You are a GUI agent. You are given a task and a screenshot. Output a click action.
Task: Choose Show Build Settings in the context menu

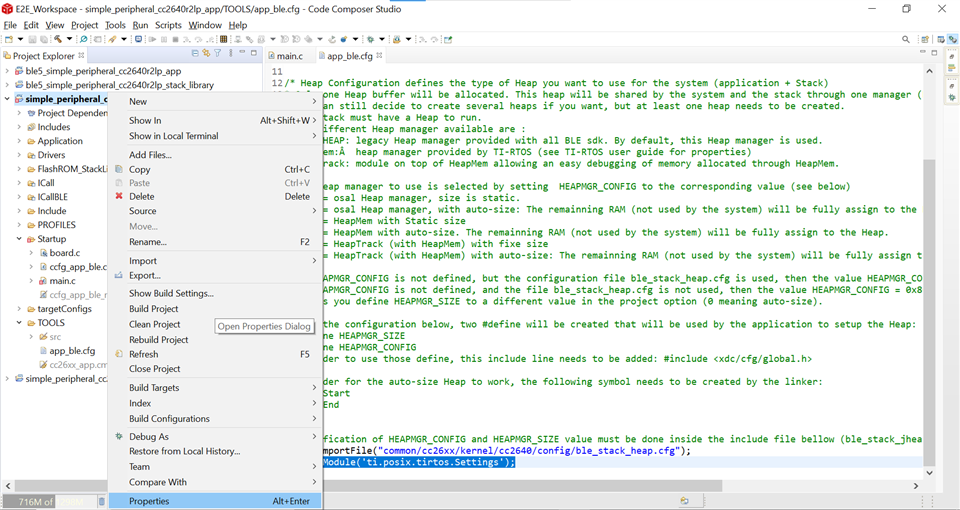(215, 293)
